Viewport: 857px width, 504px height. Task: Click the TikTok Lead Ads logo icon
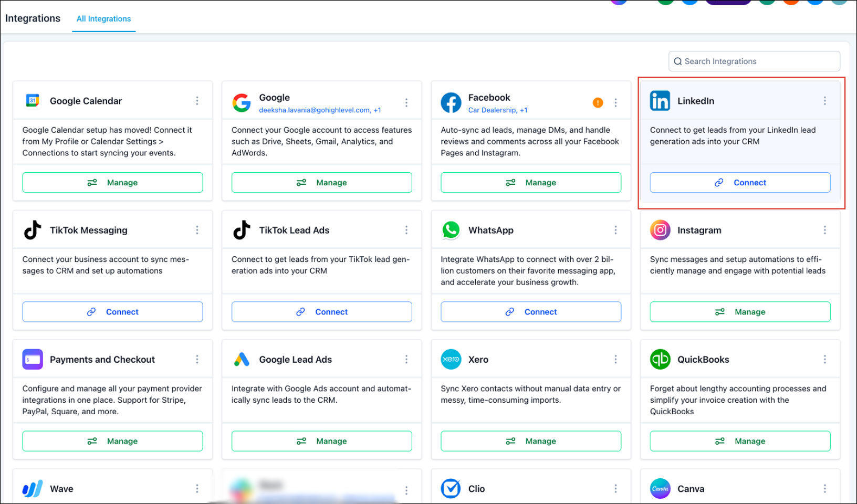[x=242, y=230]
